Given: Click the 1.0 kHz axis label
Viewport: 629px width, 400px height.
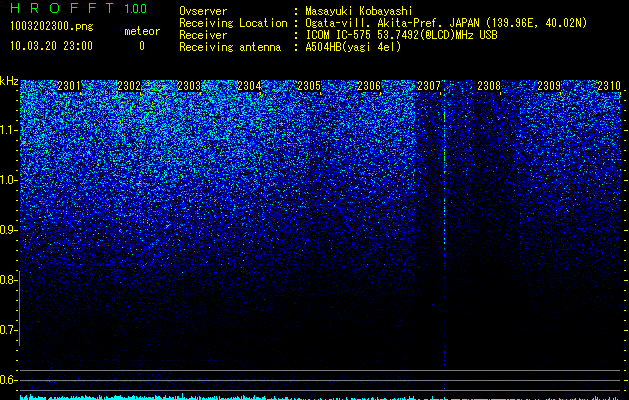Looking at the screenshot, I should pyautogui.click(x=8, y=180).
